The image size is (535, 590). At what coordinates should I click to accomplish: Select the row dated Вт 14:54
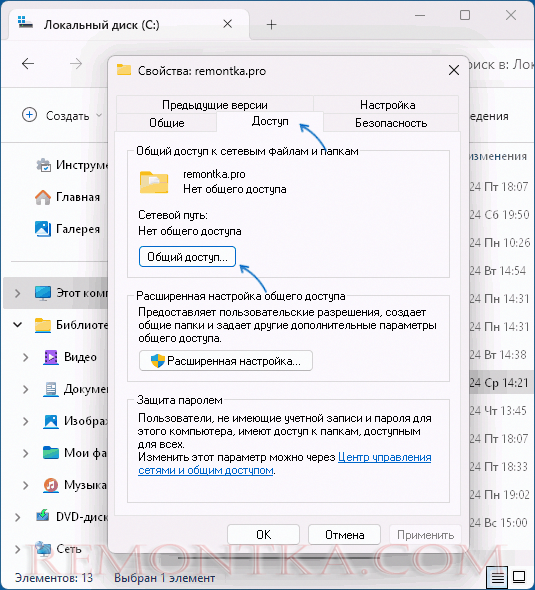[x=497, y=271]
